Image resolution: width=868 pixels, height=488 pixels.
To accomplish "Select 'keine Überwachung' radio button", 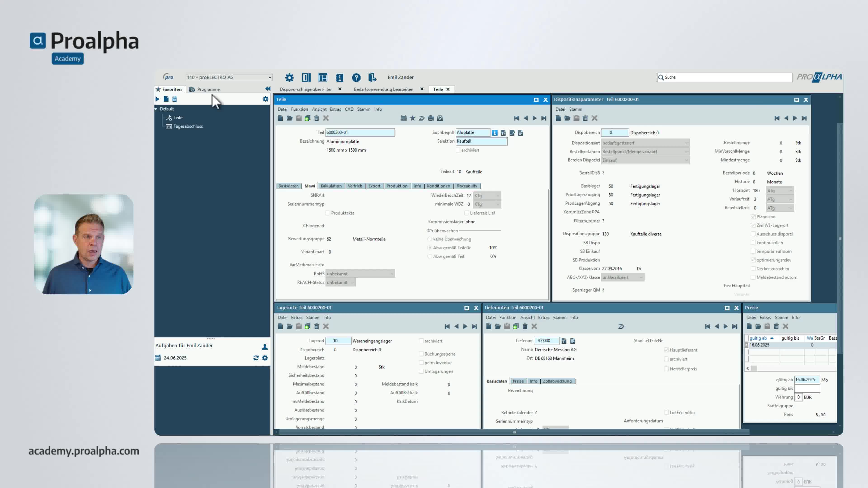I will click(x=430, y=239).
